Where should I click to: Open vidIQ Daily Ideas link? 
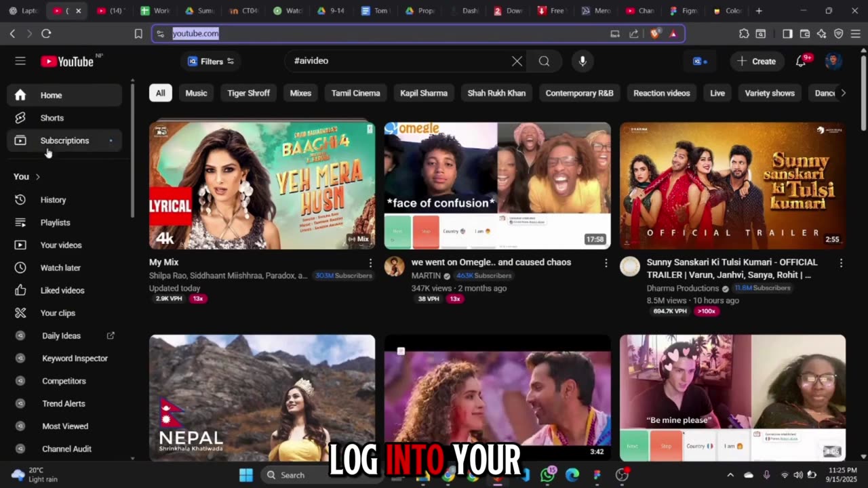(64, 335)
